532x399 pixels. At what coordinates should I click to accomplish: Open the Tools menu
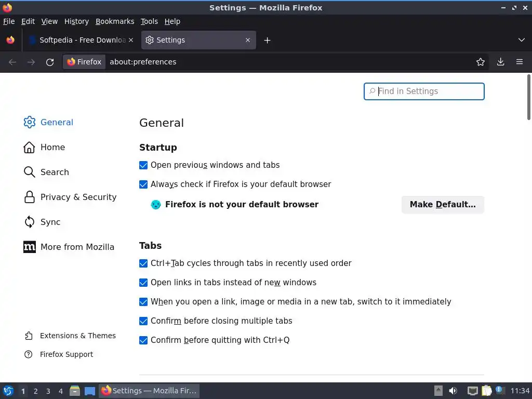149,21
